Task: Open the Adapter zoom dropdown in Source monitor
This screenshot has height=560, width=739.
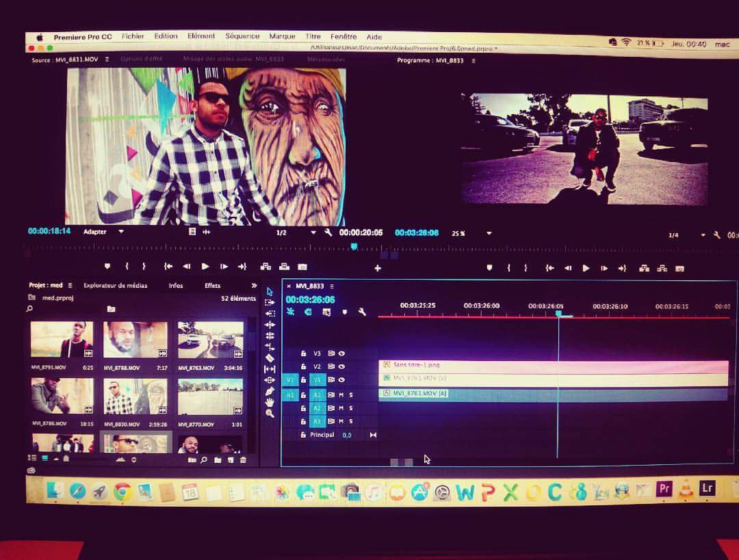Action: [x=121, y=232]
